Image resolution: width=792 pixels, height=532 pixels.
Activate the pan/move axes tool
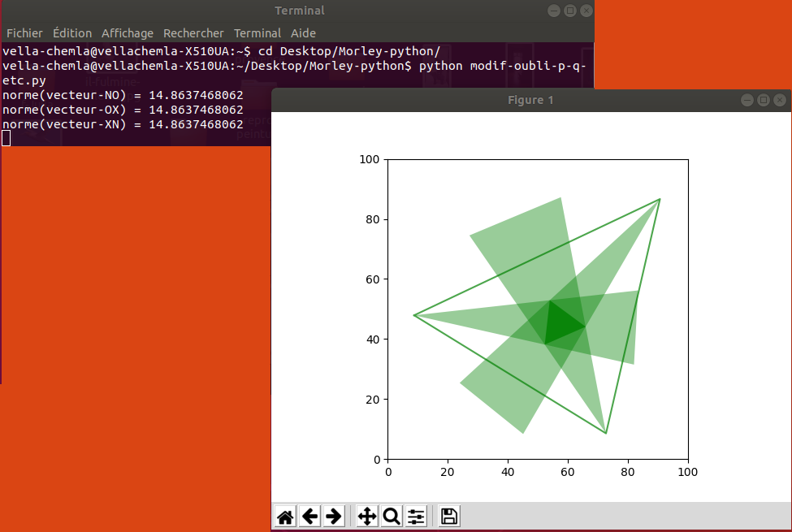click(367, 517)
